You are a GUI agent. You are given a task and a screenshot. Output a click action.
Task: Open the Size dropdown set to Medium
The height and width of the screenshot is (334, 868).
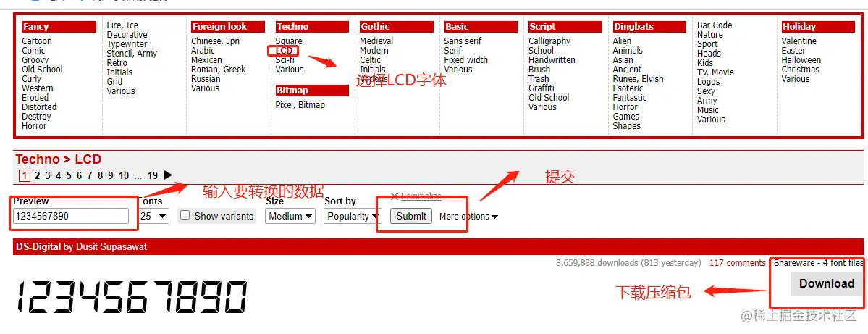pyautogui.click(x=290, y=216)
